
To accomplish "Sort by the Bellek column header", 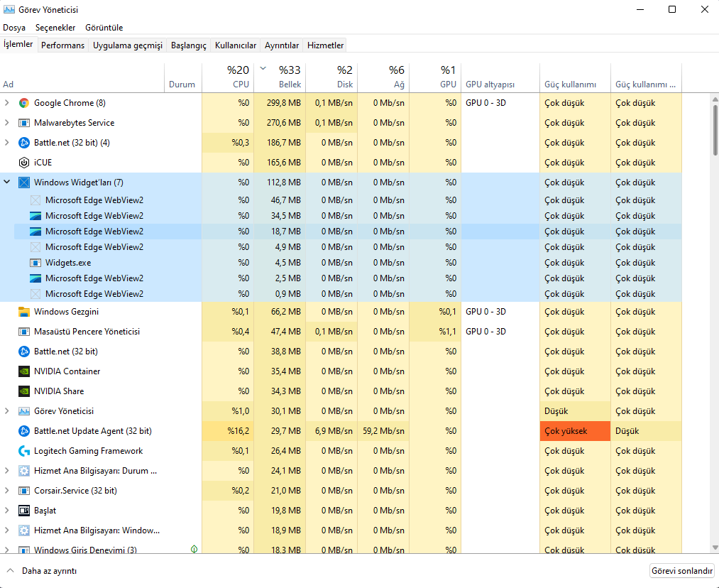I will [280, 77].
